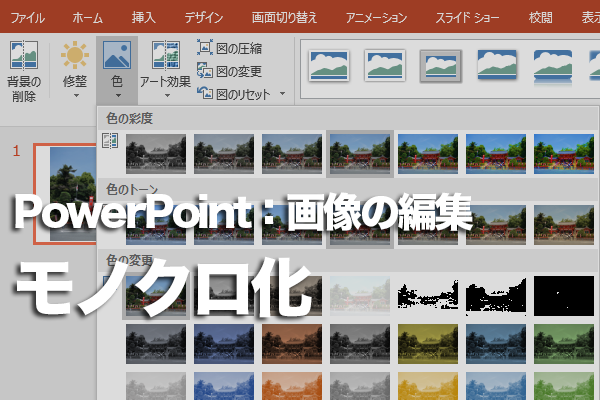
Task: Open アート効果 artistic effects icon
Action: (165, 55)
